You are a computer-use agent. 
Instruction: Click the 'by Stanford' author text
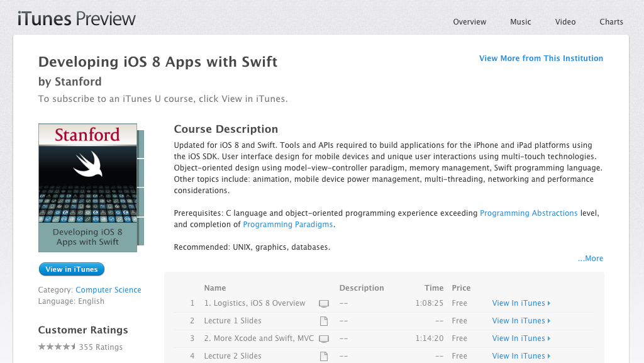click(70, 82)
